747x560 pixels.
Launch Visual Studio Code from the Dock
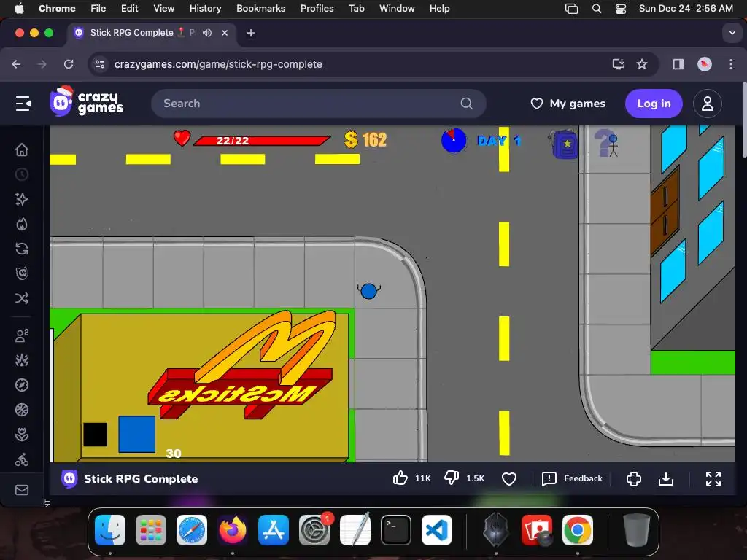click(x=436, y=530)
